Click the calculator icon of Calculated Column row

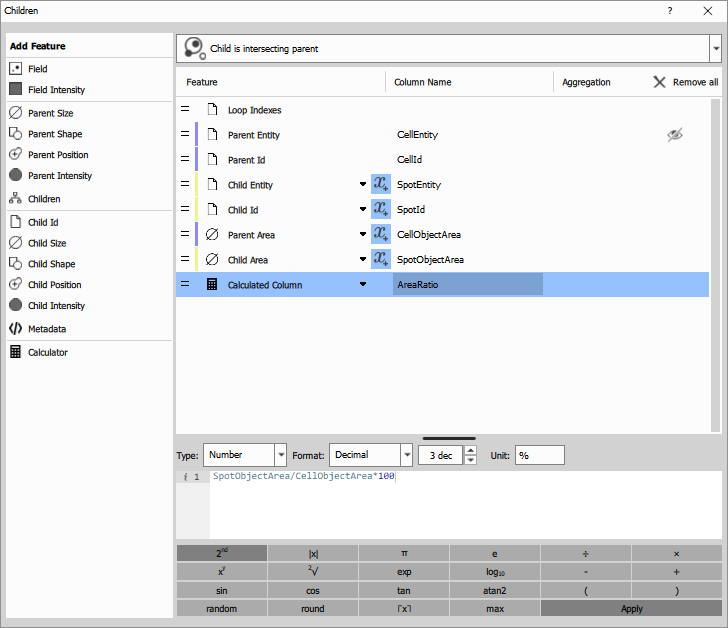click(212, 284)
